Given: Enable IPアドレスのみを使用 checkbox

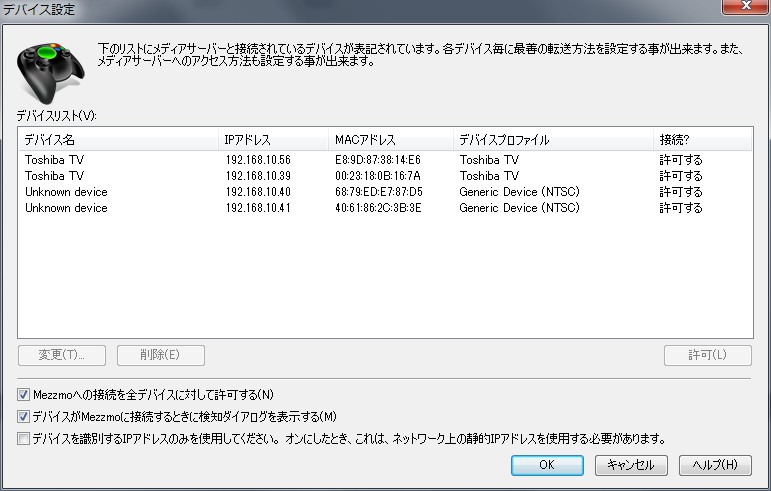Looking at the screenshot, I should click(23, 438).
